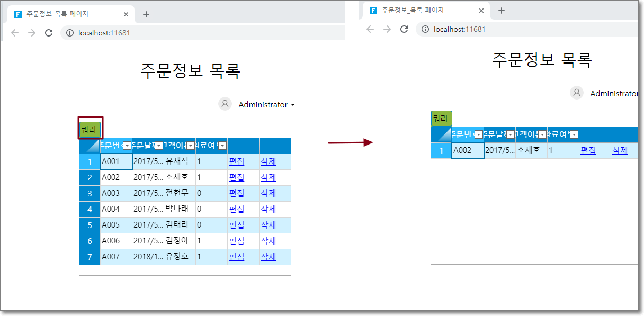Expand the Administrator menu in the left window

tap(292, 105)
